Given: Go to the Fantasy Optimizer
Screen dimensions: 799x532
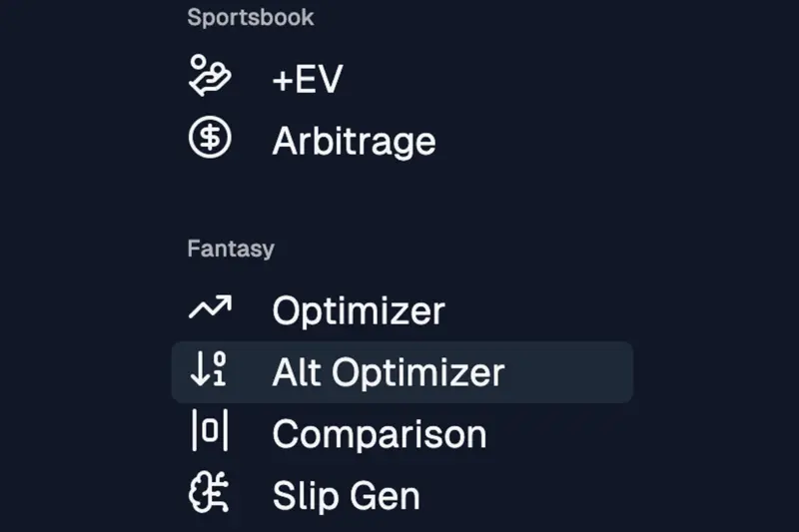Looking at the screenshot, I should click(358, 310).
